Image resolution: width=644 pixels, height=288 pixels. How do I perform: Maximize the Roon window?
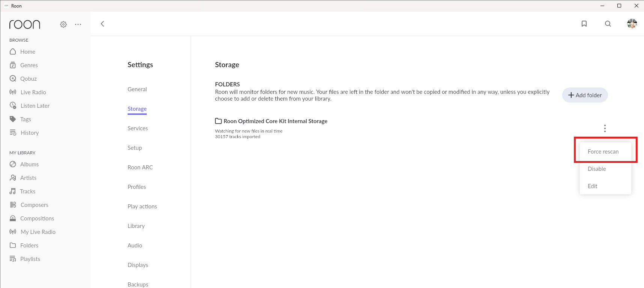pyautogui.click(x=619, y=6)
